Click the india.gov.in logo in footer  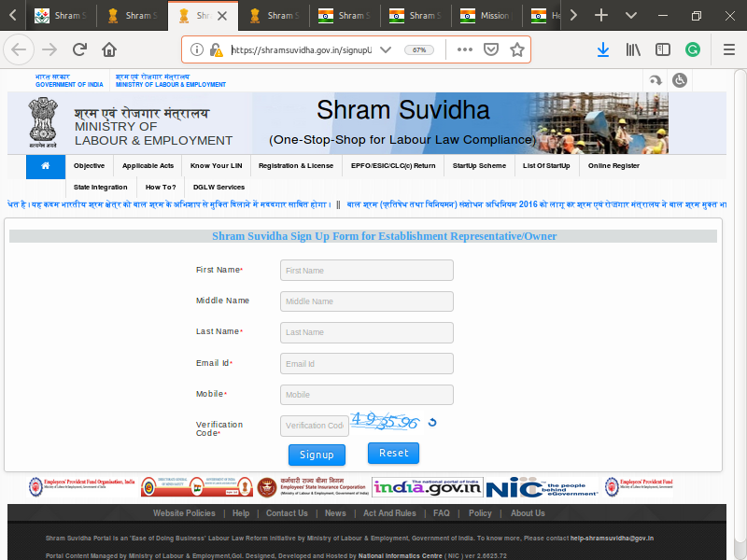coord(427,486)
